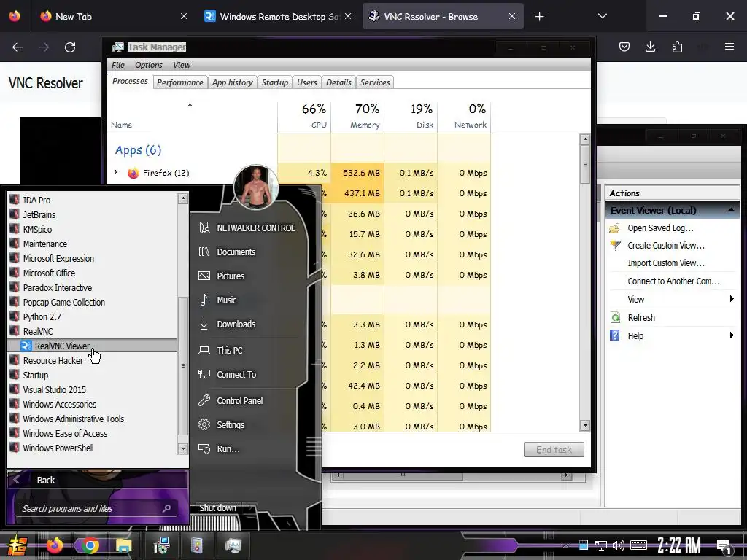Open the Microsoft Office folder
747x560 pixels.
49,273
